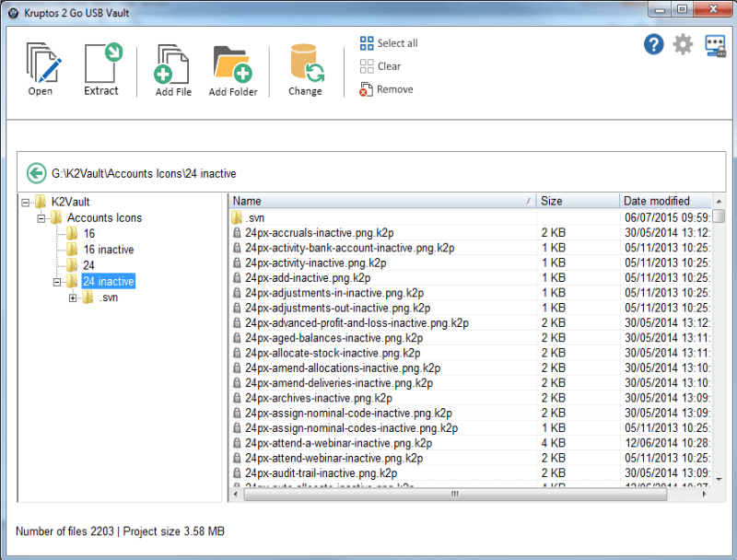The image size is (737, 560).
Task: Click the Change password icon
Action: [x=305, y=64]
